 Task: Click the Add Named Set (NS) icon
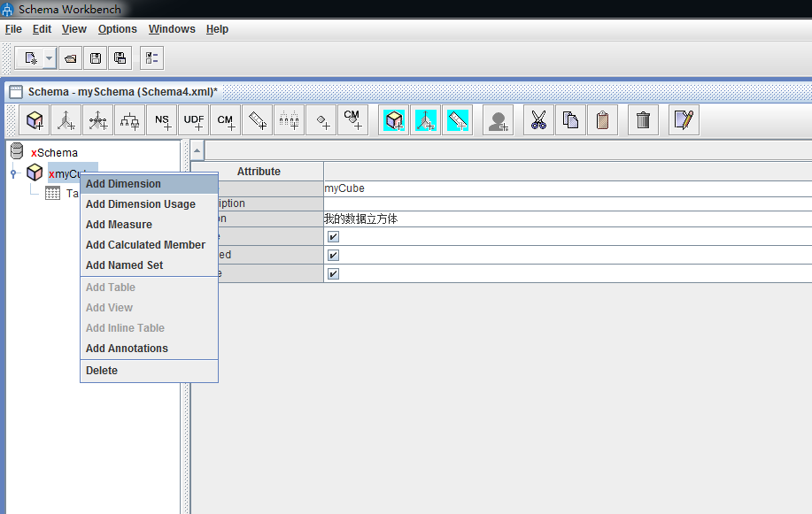click(x=162, y=120)
